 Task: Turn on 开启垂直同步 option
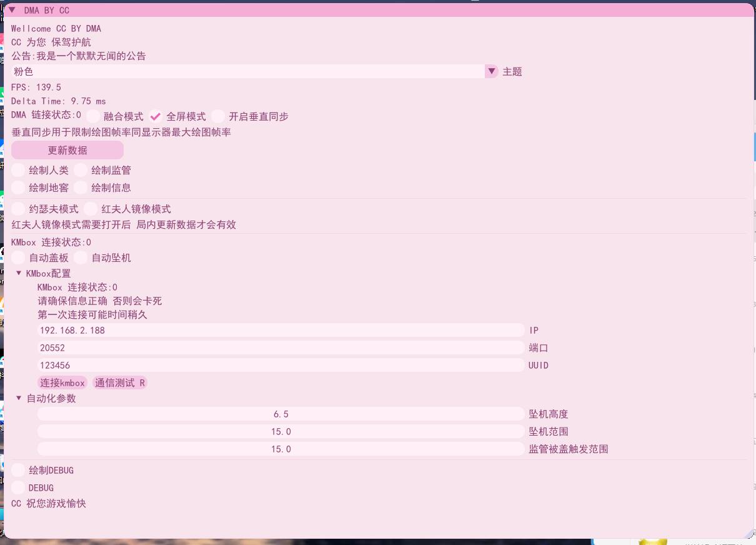pyautogui.click(x=218, y=117)
